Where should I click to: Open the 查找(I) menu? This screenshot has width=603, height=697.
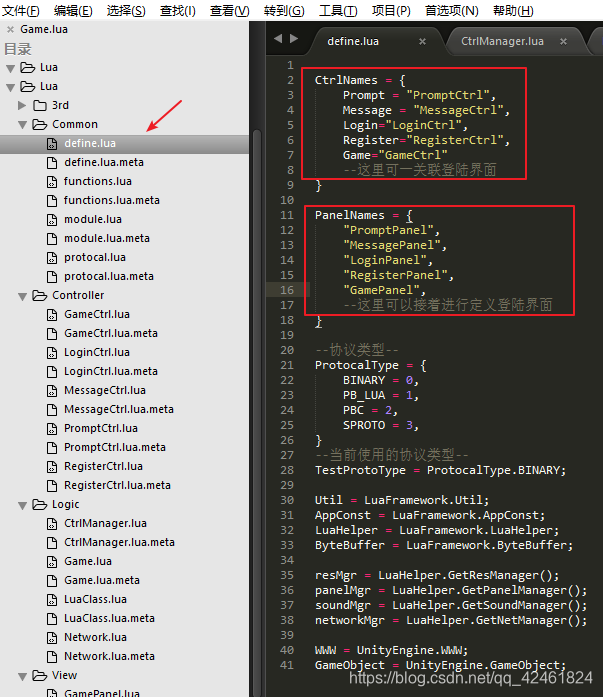coord(178,10)
